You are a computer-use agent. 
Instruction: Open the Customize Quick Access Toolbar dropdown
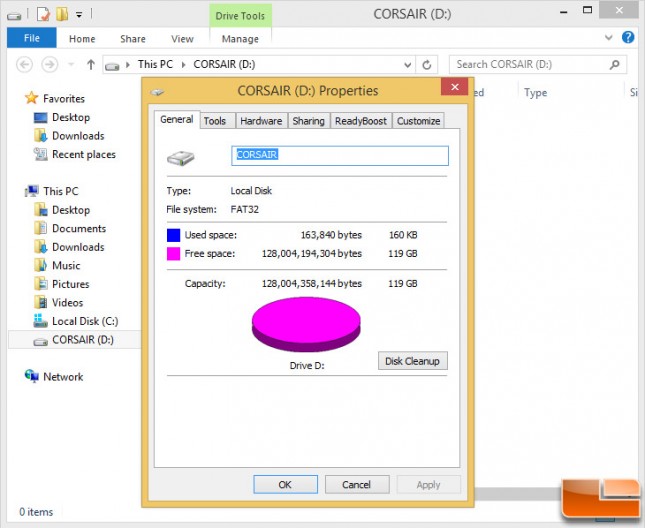coord(79,15)
